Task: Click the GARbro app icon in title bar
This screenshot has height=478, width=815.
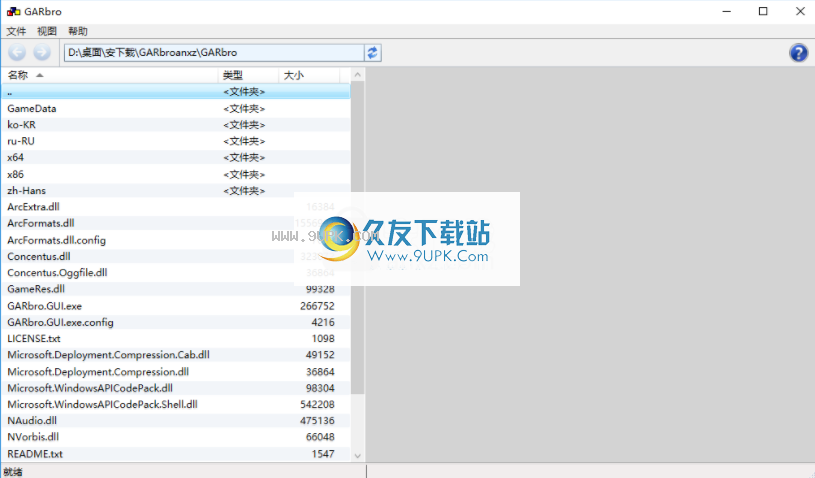Action: (x=13, y=11)
